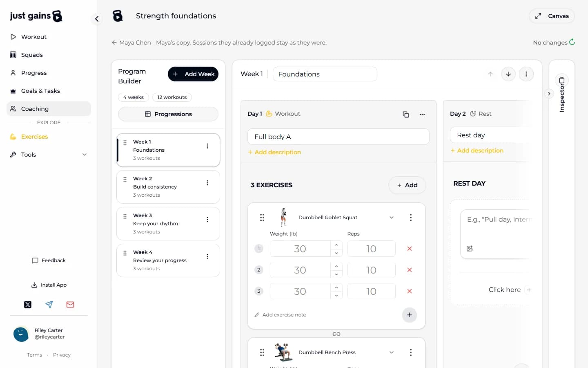Click the refresh icon beside No changes
The height and width of the screenshot is (368, 588).
click(x=572, y=42)
